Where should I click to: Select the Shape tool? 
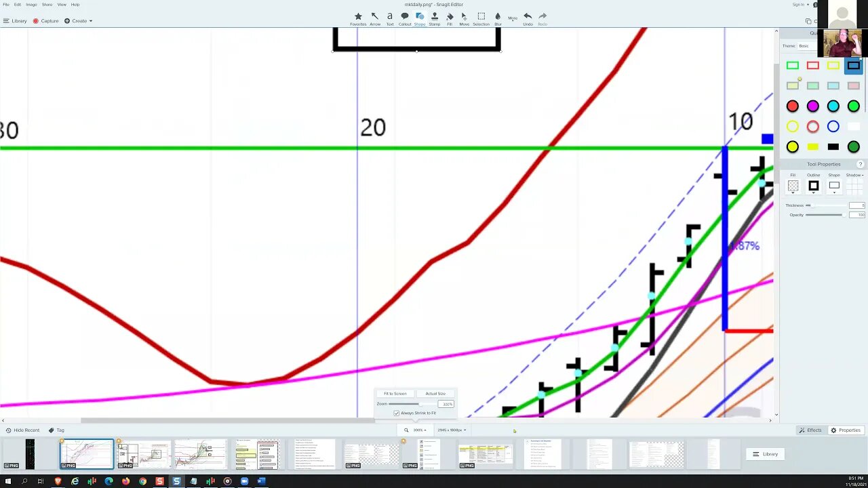420,19
